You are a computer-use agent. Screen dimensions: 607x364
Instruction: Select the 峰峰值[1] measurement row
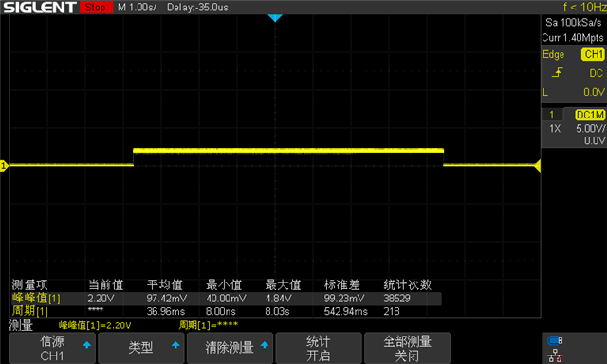click(226, 299)
